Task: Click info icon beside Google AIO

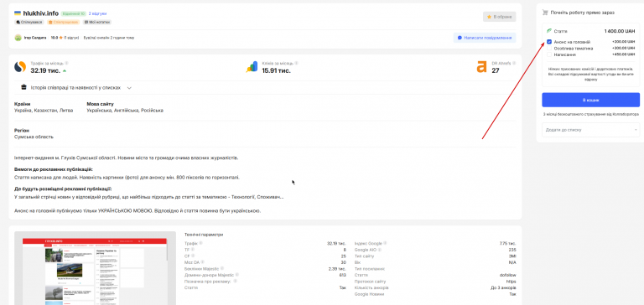Action: pyautogui.click(x=379, y=250)
